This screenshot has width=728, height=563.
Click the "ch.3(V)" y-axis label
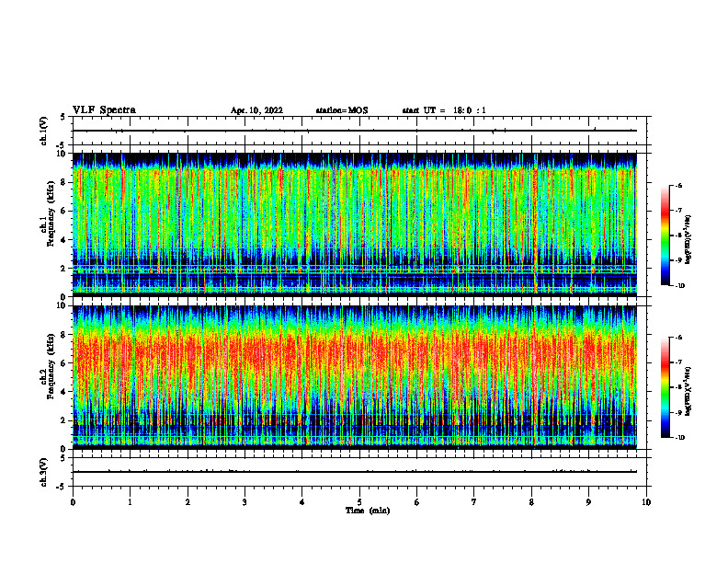pos(43,472)
